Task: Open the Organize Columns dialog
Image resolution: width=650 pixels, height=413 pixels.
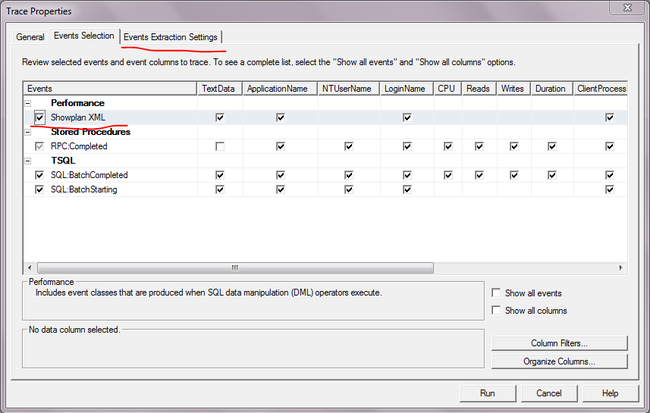Action: click(559, 362)
